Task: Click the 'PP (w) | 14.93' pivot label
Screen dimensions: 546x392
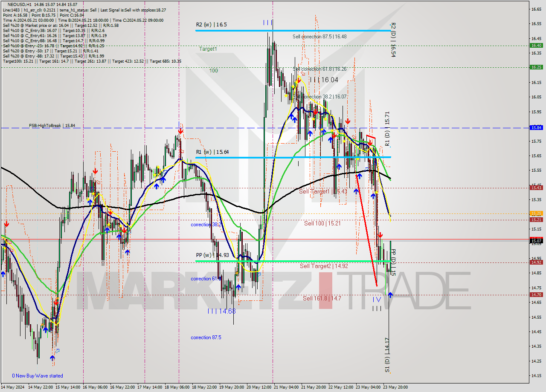Action: click(212, 255)
